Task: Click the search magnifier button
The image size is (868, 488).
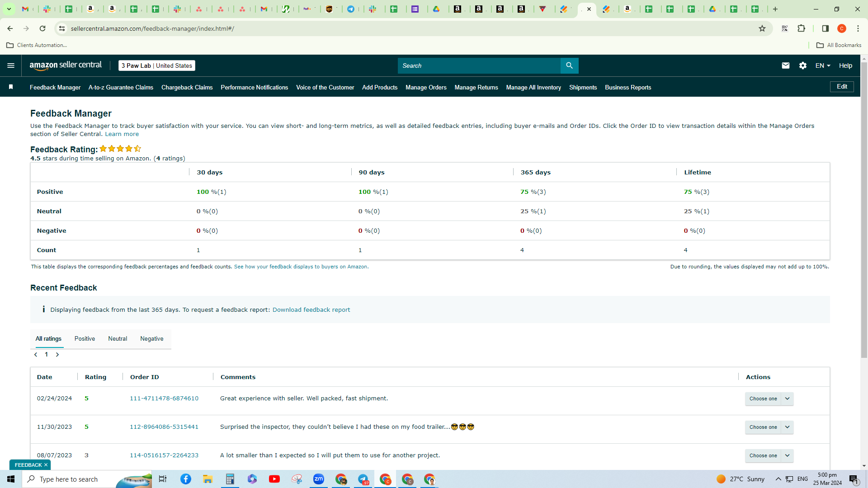Action: coord(569,66)
